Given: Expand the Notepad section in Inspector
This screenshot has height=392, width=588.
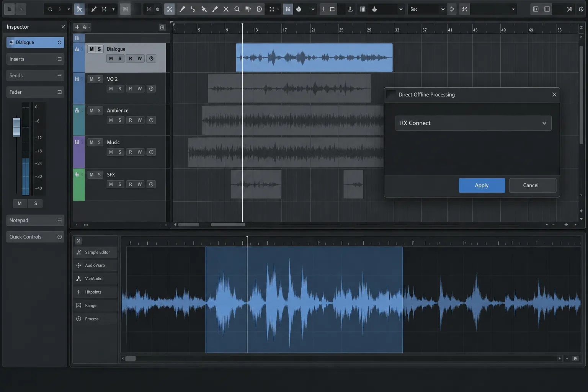Looking at the screenshot, I should click(x=35, y=220).
